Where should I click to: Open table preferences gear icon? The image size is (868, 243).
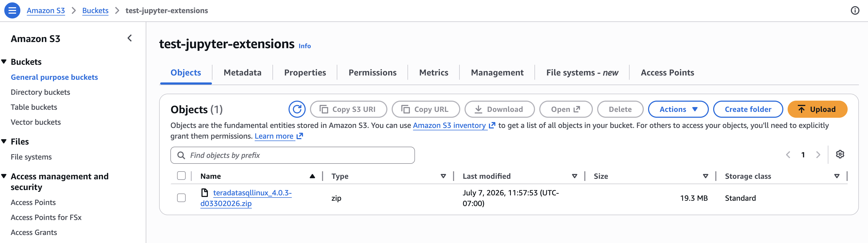coord(840,154)
